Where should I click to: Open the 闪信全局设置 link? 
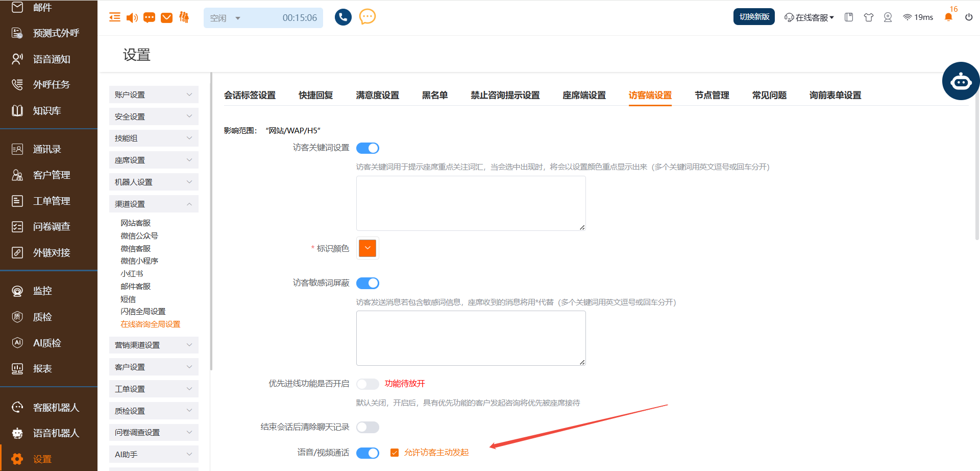point(143,312)
